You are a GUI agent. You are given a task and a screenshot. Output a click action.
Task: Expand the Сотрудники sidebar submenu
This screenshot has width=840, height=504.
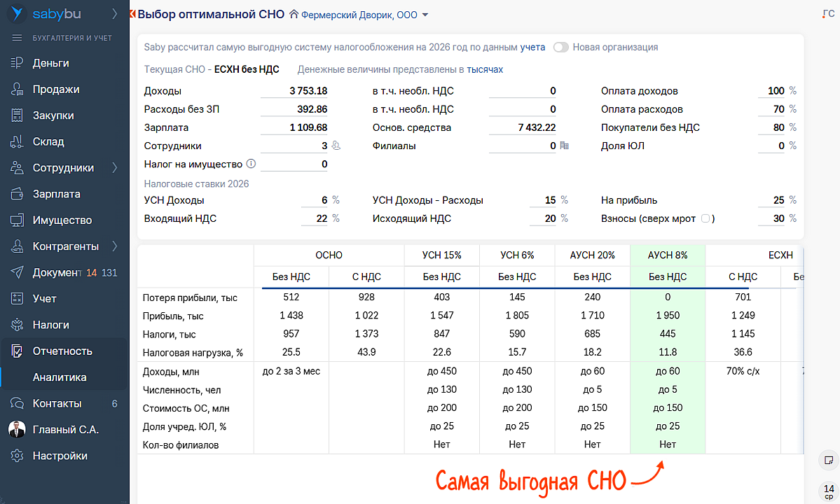click(114, 168)
